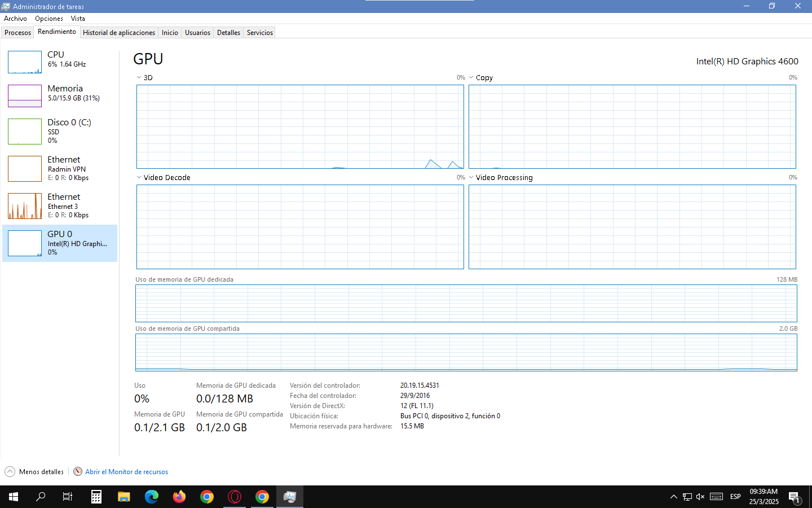Click the 3D GPU usage graph

300,127
